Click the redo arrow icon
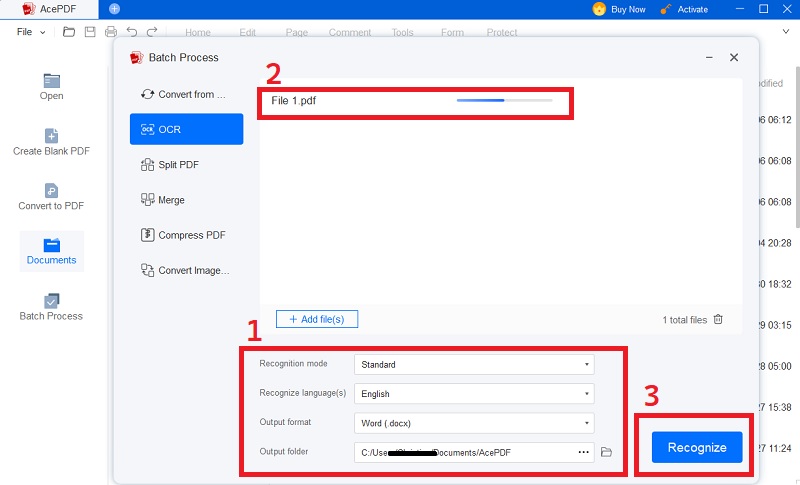The width and height of the screenshot is (800, 485). click(152, 32)
